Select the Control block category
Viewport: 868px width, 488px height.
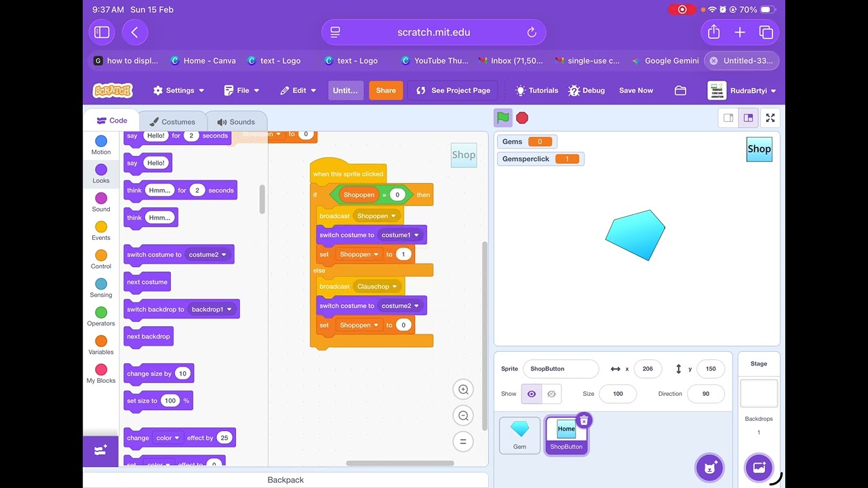(101, 259)
